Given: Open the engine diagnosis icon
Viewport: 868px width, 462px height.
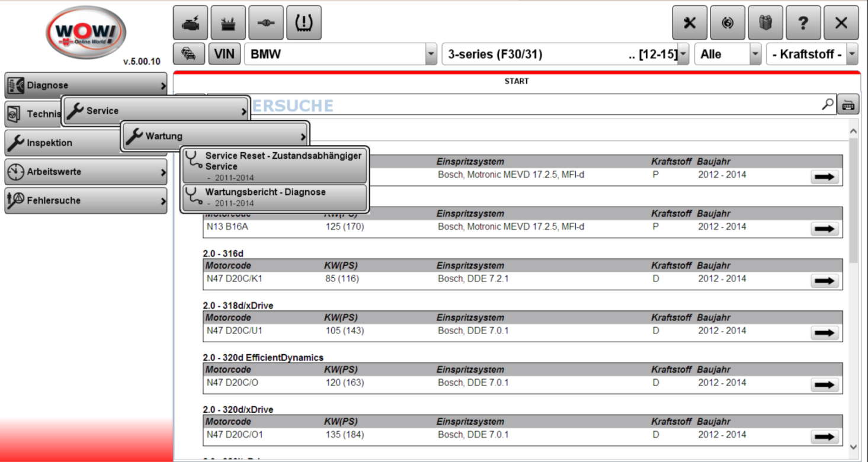Looking at the screenshot, I should [190, 23].
